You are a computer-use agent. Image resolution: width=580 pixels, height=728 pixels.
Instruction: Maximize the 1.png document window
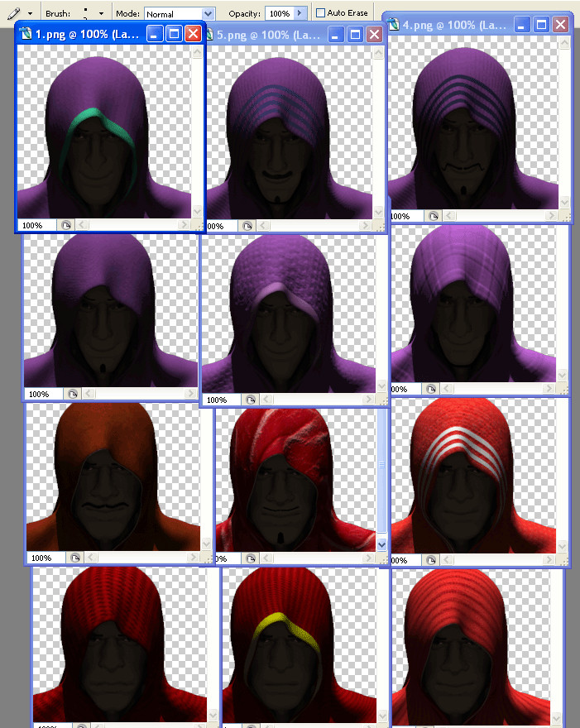(x=174, y=34)
